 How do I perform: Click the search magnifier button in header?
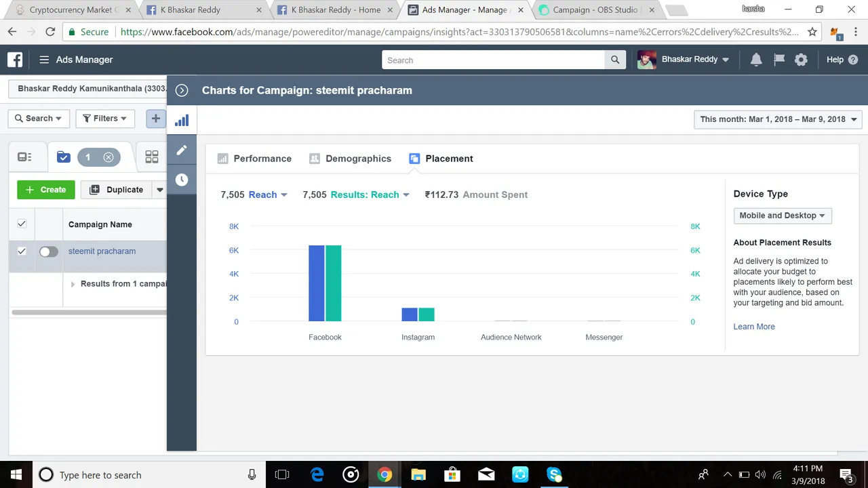[x=615, y=60]
